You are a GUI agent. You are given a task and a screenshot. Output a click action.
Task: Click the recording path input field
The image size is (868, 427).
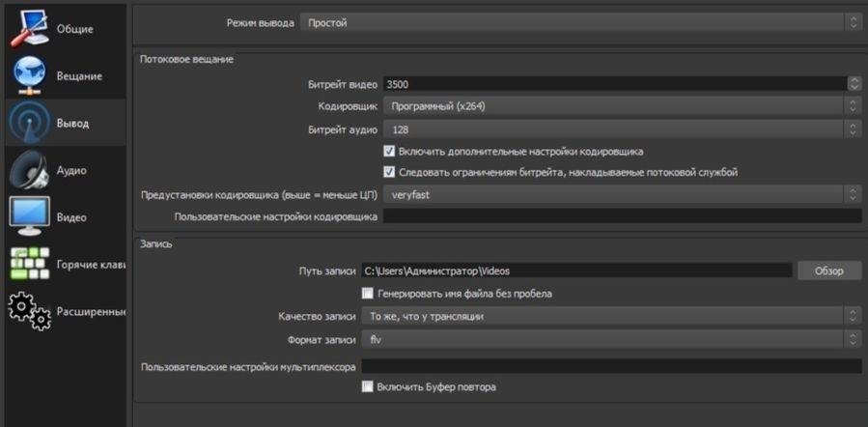click(575, 271)
